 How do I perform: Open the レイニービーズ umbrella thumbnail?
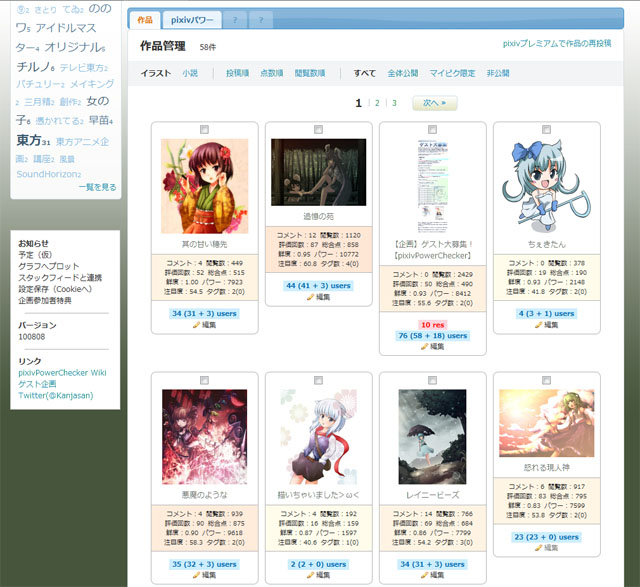pos(432,437)
